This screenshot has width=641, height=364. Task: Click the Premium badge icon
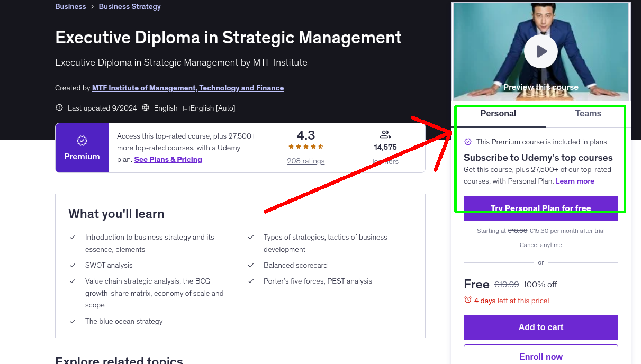coord(82,141)
